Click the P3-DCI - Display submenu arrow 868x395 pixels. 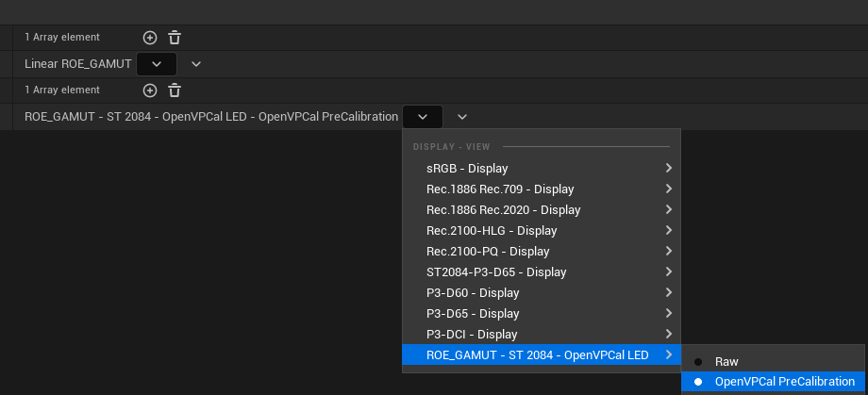pos(669,334)
